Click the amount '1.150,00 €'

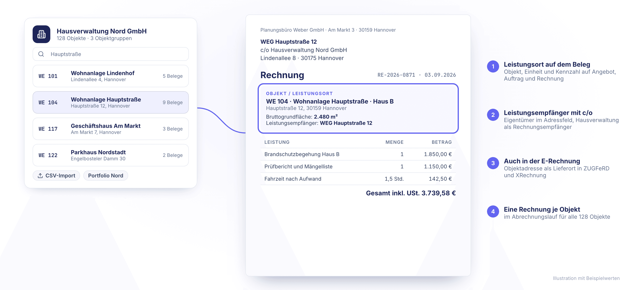438,166
